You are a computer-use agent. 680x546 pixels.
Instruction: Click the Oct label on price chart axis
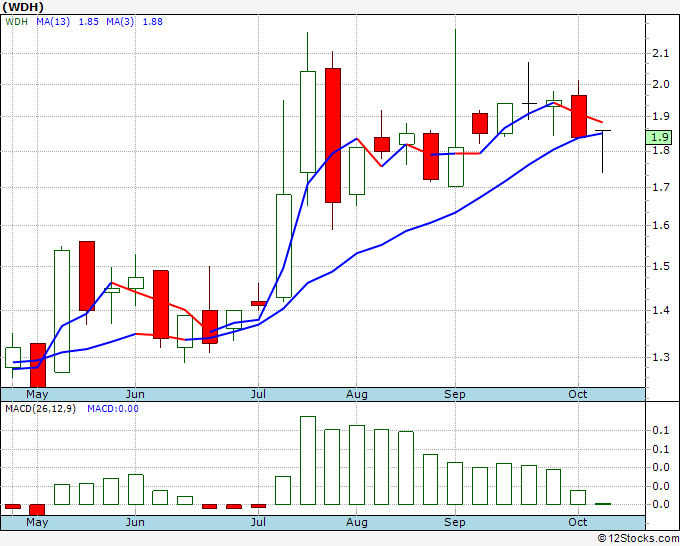pyautogui.click(x=578, y=394)
